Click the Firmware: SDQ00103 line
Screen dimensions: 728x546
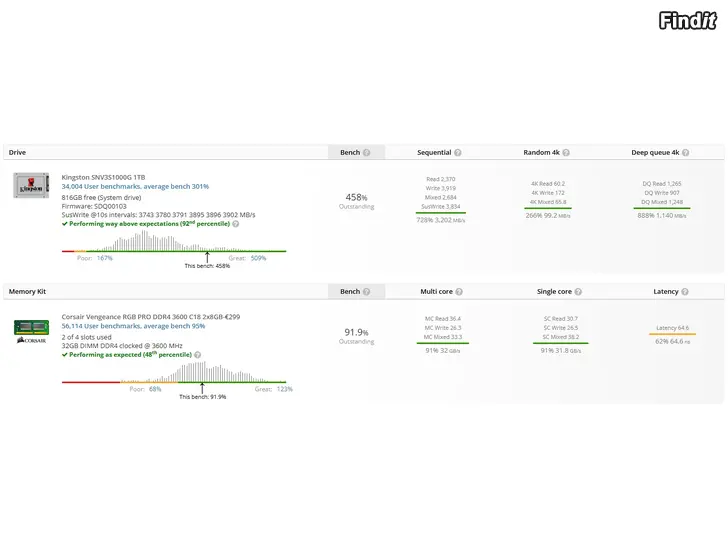(94, 206)
